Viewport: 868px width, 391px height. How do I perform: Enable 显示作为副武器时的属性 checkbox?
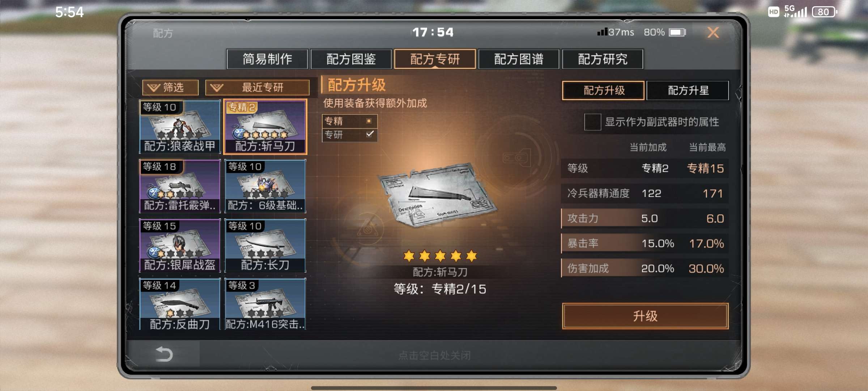[x=592, y=122]
